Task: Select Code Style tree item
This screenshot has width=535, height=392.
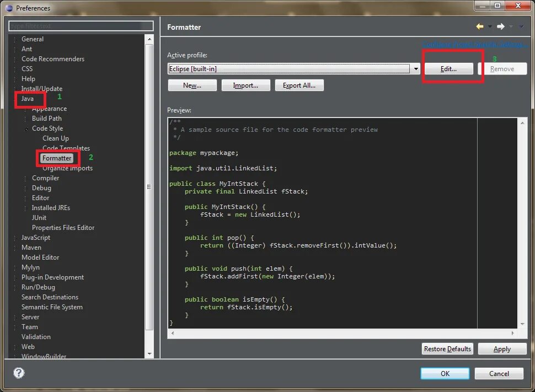Action: [47, 128]
